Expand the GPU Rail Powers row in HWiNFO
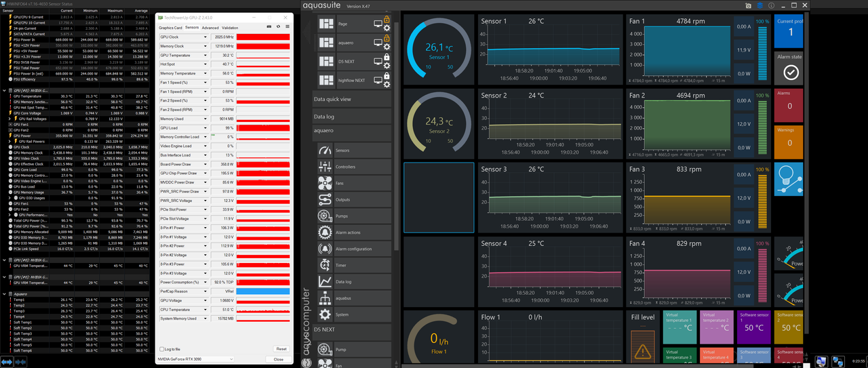The image size is (868, 368). point(10,141)
